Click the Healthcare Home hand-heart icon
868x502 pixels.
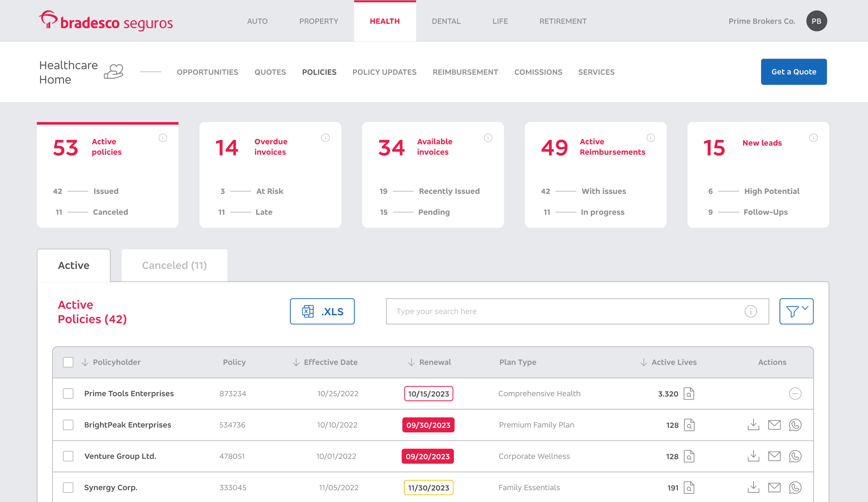[x=114, y=71]
